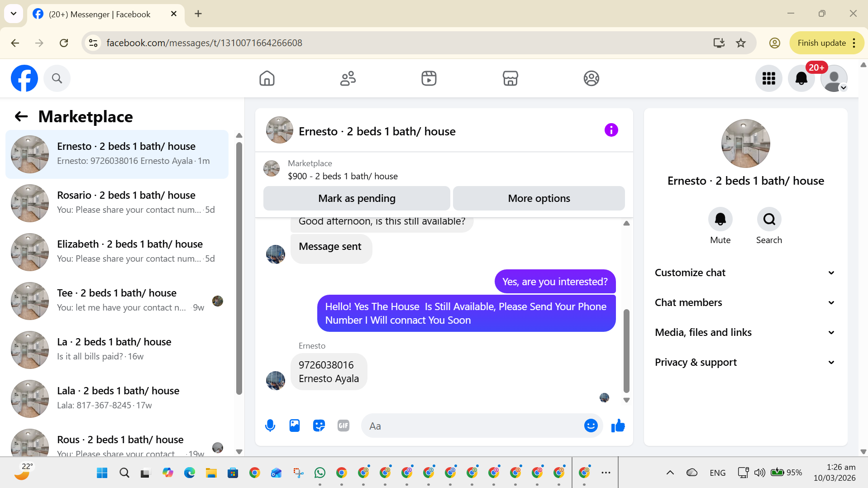The image size is (868, 488).
Task: Open conversation information purple icon
Action: click(x=611, y=130)
